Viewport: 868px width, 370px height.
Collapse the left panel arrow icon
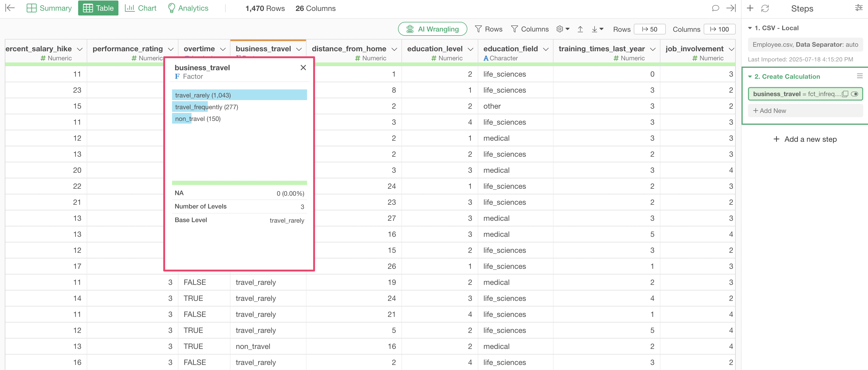[x=10, y=8]
